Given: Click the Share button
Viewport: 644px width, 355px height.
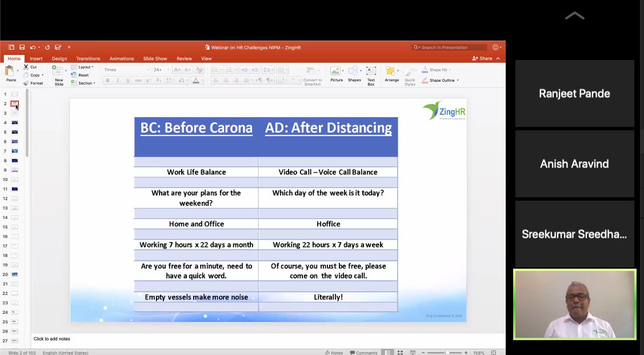Looking at the screenshot, I should tap(482, 58).
